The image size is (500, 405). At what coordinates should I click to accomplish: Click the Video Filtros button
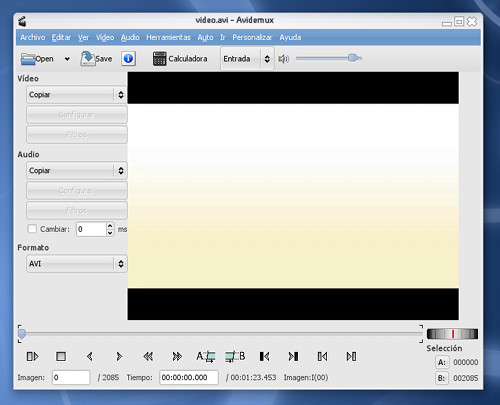click(x=77, y=134)
